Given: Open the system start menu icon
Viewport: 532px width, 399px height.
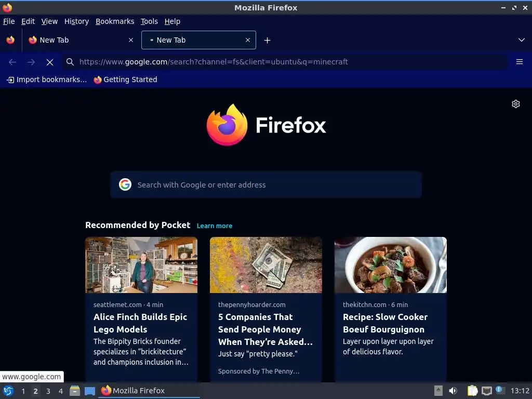Looking at the screenshot, I should point(8,391).
